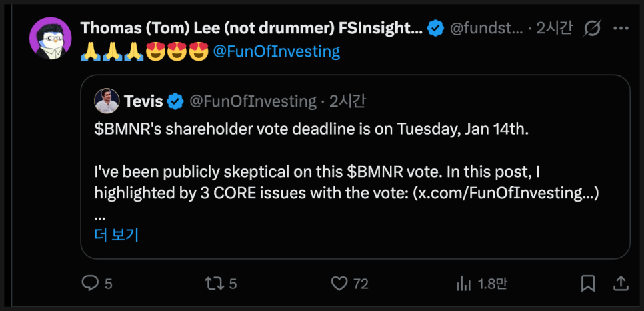The image size is (644, 311).
Task: Click the blue @FunOfInvesting mention beside the emojis
Action: coord(277,51)
